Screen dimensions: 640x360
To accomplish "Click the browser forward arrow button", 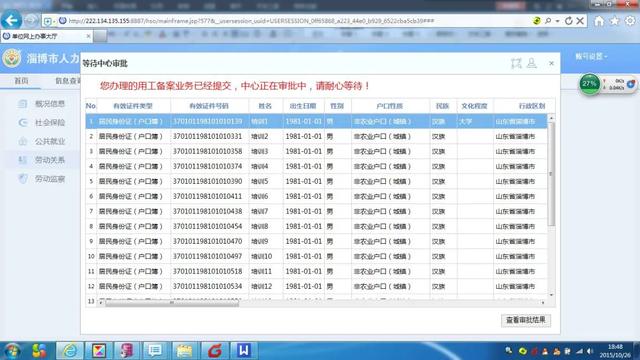I will (31, 20).
